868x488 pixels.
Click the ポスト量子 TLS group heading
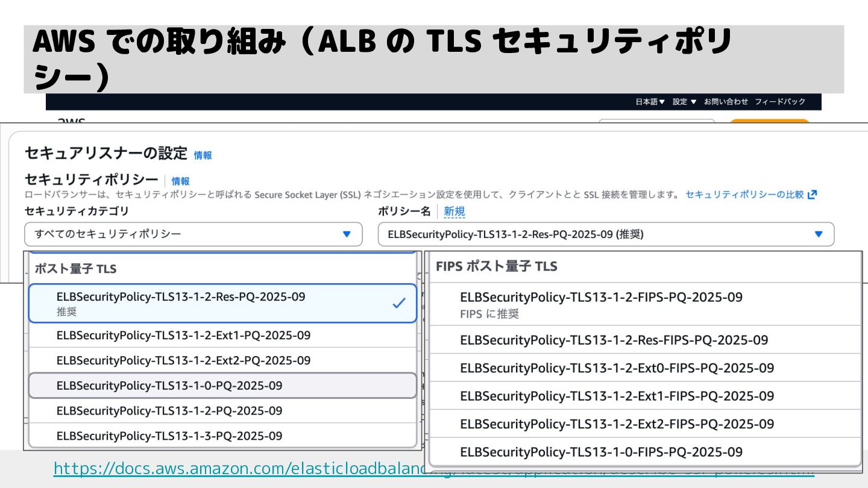pyautogui.click(x=75, y=269)
